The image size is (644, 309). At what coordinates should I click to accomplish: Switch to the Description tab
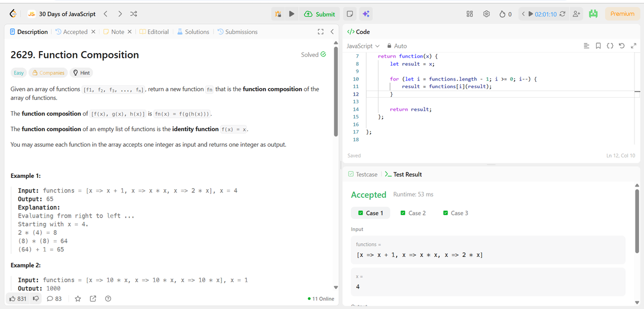point(29,32)
